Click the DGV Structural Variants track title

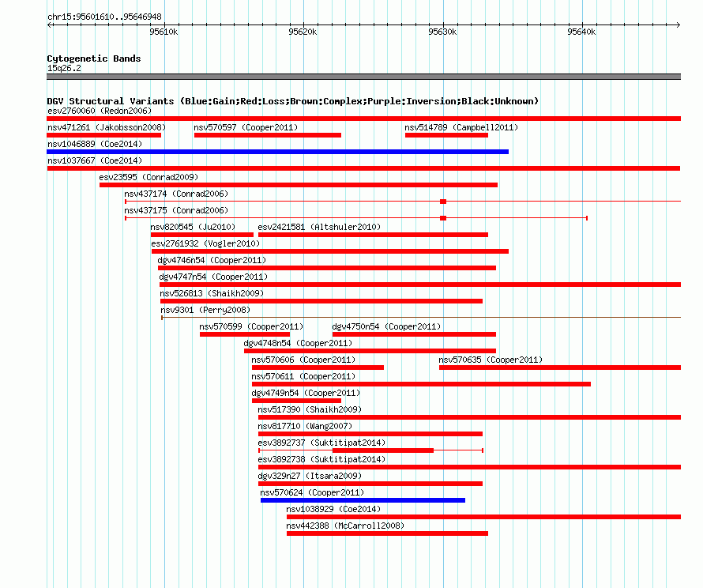(x=293, y=101)
